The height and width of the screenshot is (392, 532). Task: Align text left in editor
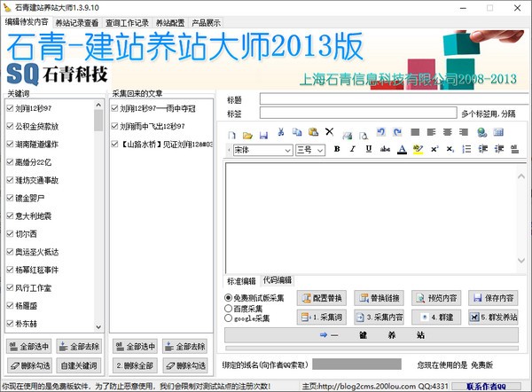(x=431, y=132)
